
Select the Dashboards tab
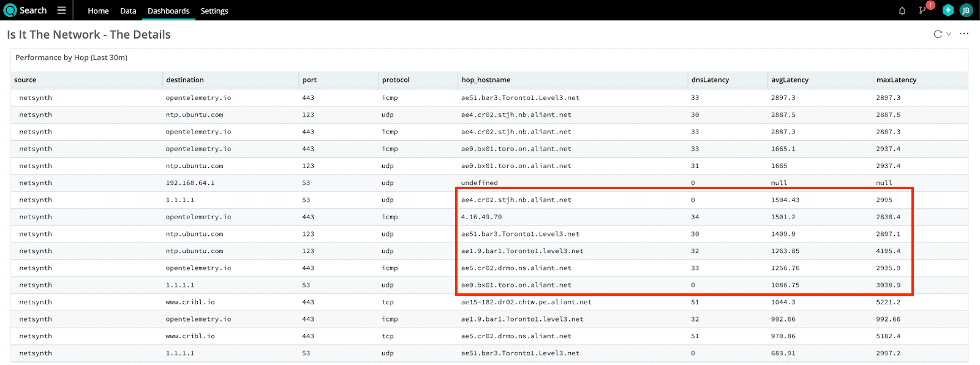point(168,11)
